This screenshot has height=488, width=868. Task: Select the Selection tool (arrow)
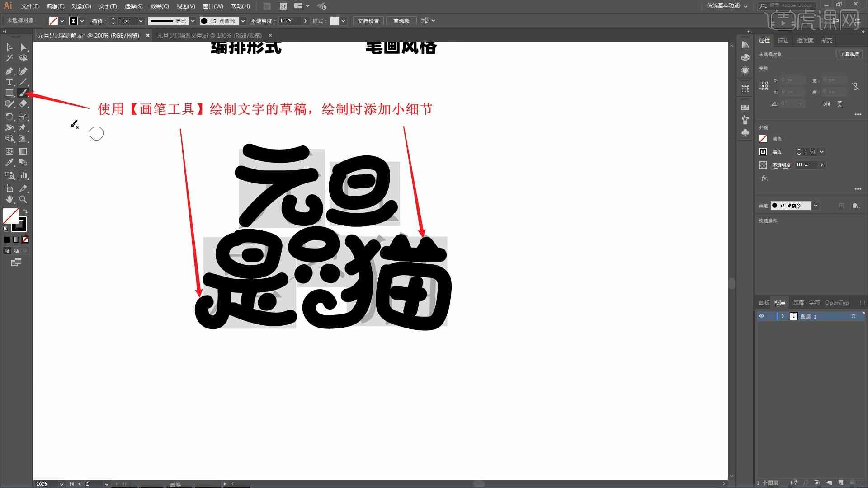point(8,47)
